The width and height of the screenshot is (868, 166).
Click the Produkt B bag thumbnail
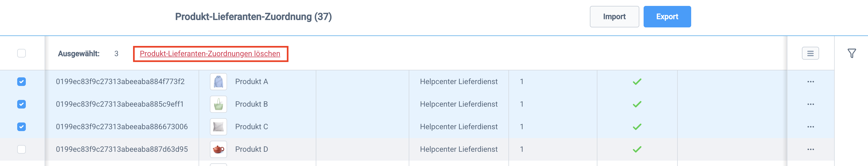click(x=218, y=104)
